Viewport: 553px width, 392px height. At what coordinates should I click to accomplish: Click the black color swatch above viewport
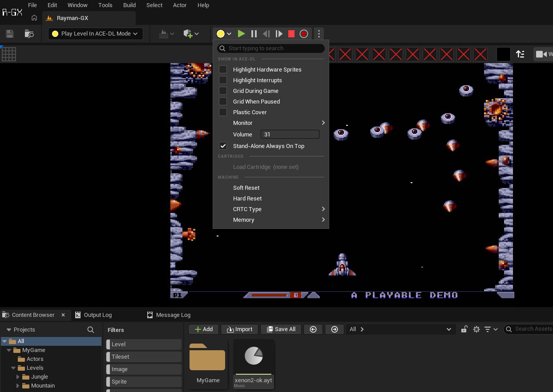point(504,54)
